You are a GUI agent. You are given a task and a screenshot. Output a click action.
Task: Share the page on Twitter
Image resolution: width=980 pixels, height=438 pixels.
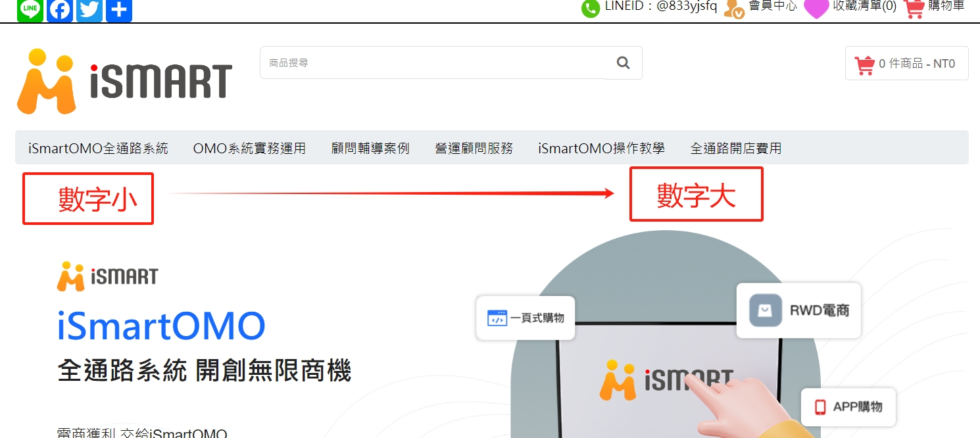point(89,10)
